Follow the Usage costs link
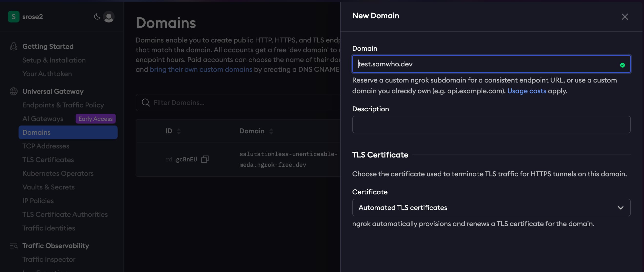The height and width of the screenshot is (272, 644). [526, 91]
